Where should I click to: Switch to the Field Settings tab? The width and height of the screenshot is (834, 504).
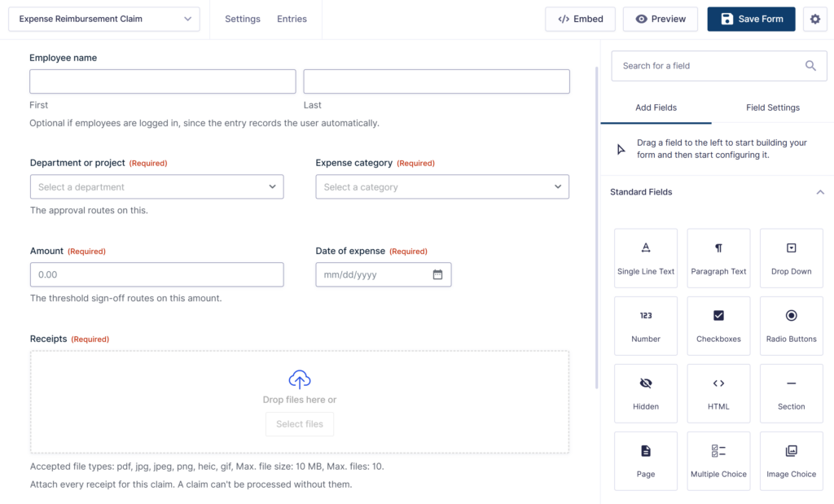(x=773, y=107)
